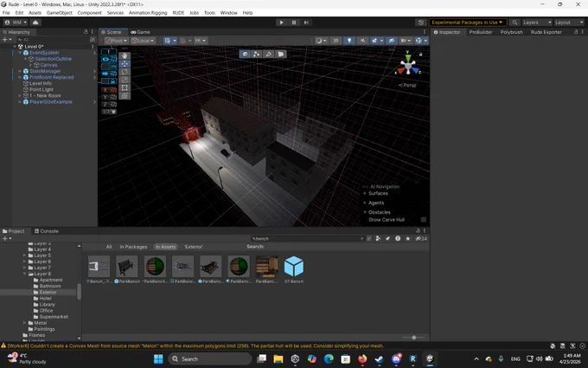Open Microsoft Edge from the taskbar

(329, 359)
